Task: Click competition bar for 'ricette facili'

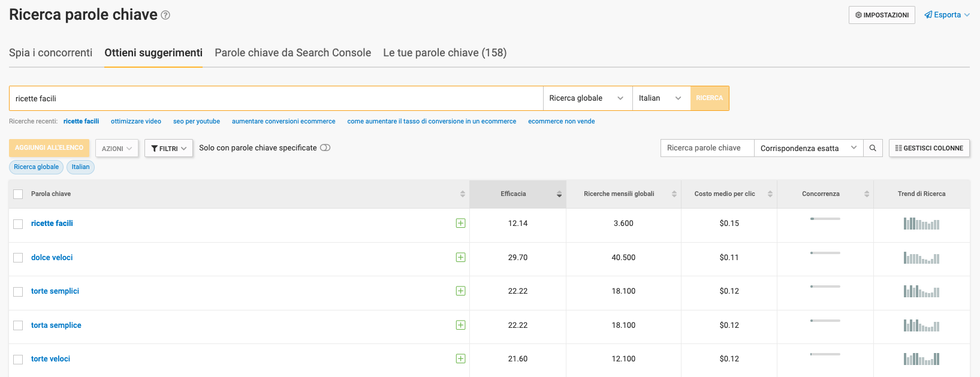Action: [825, 219]
